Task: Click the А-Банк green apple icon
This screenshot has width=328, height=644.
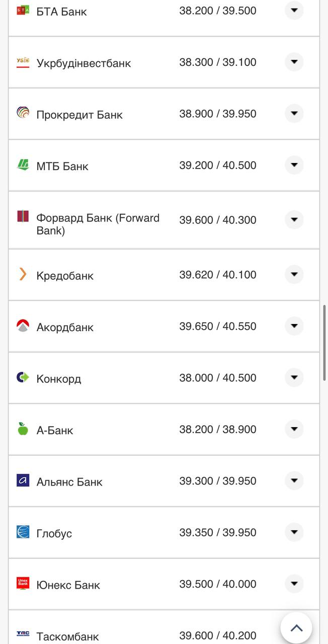Action: click(23, 429)
